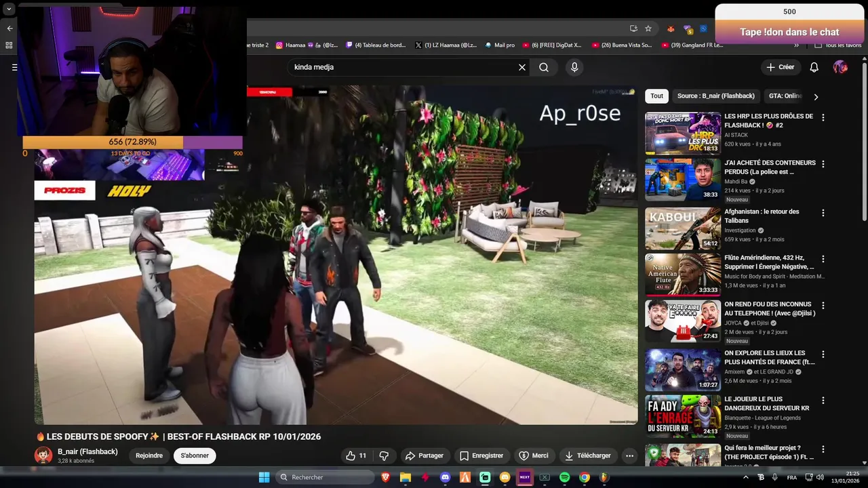The image size is (868, 488).
Task: Open B_nair (Flashback) channel avatar
Action: point(43,455)
